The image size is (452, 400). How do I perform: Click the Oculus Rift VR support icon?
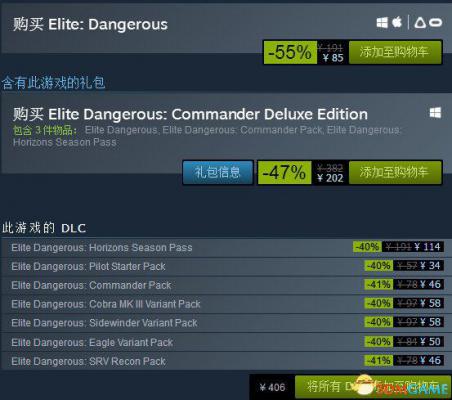435,23
